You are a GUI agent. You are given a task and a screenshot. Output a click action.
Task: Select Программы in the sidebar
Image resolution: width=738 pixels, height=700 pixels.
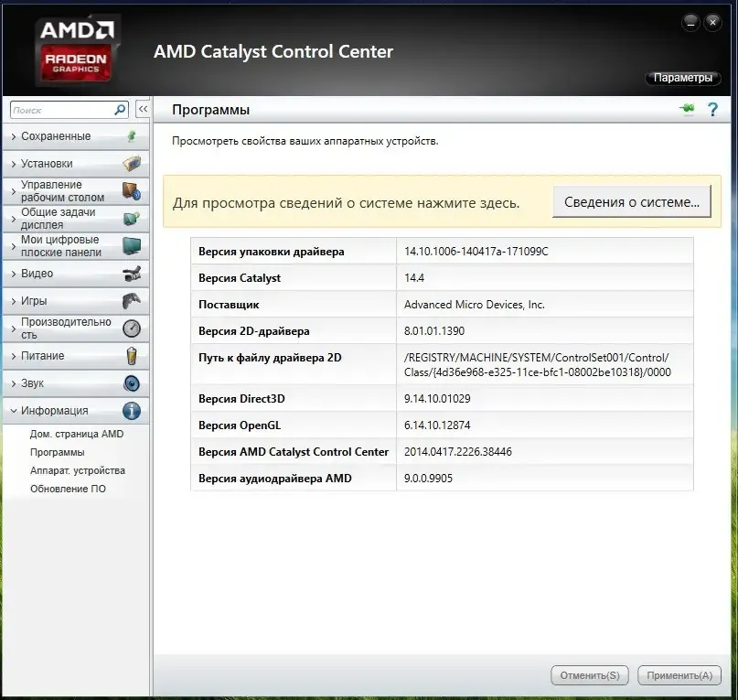pyautogui.click(x=58, y=452)
